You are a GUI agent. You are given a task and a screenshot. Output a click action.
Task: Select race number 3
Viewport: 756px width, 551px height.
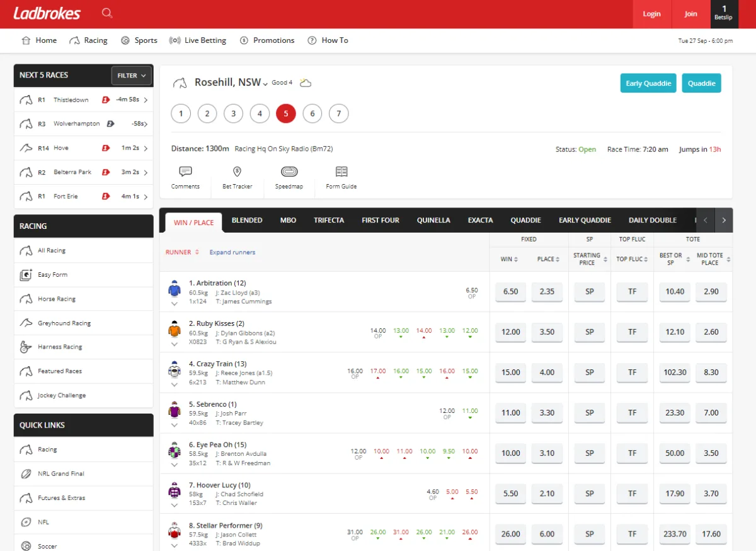(x=234, y=113)
